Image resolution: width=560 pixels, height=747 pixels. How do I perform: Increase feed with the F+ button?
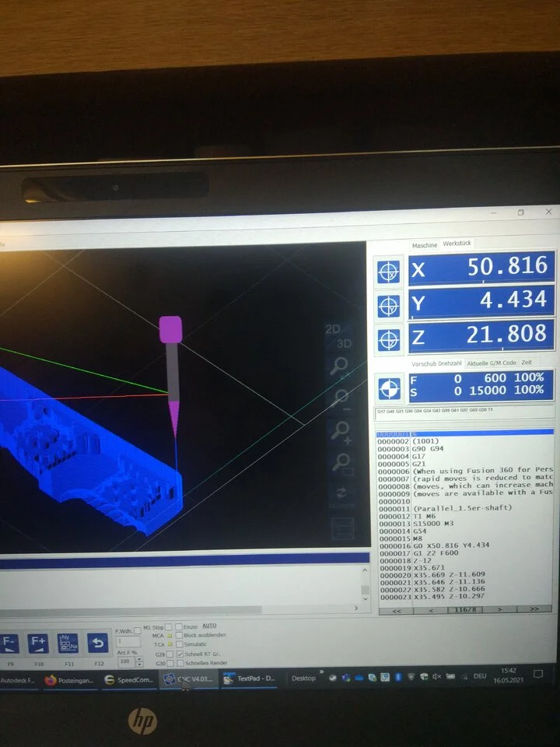pos(37,644)
